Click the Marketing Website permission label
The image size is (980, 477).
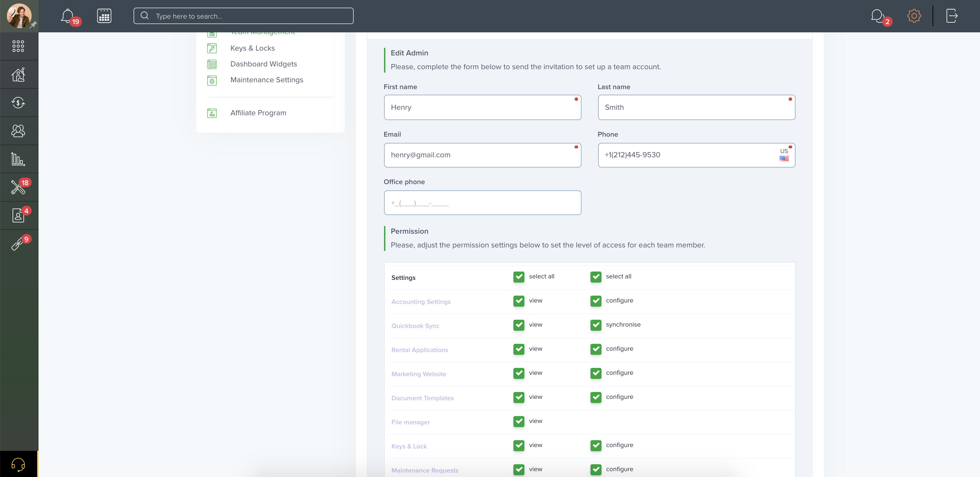pos(418,374)
